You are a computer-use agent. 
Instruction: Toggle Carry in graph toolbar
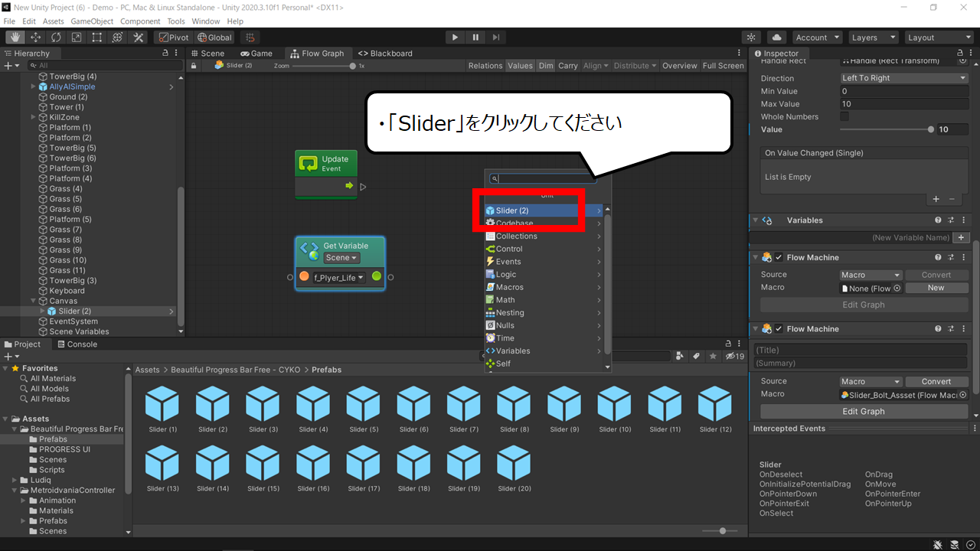[x=568, y=66]
